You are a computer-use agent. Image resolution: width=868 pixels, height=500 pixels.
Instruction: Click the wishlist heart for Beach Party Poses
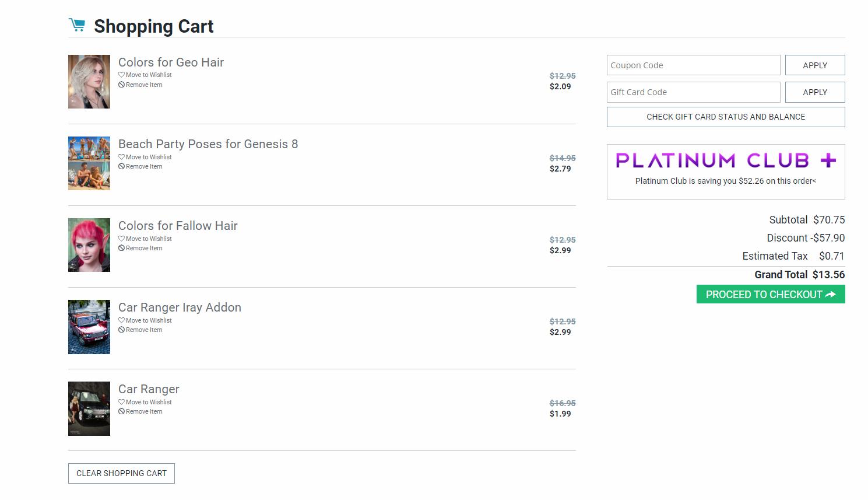[x=121, y=157]
